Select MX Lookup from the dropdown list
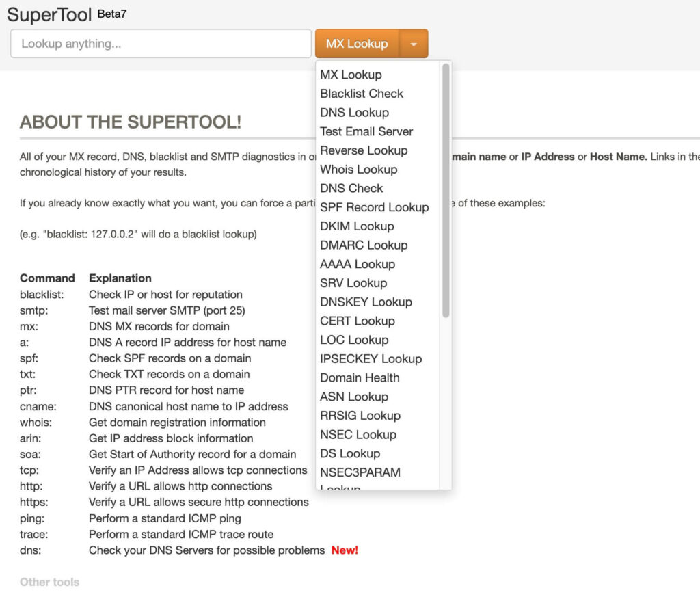This screenshot has width=700, height=601. coord(351,75)
